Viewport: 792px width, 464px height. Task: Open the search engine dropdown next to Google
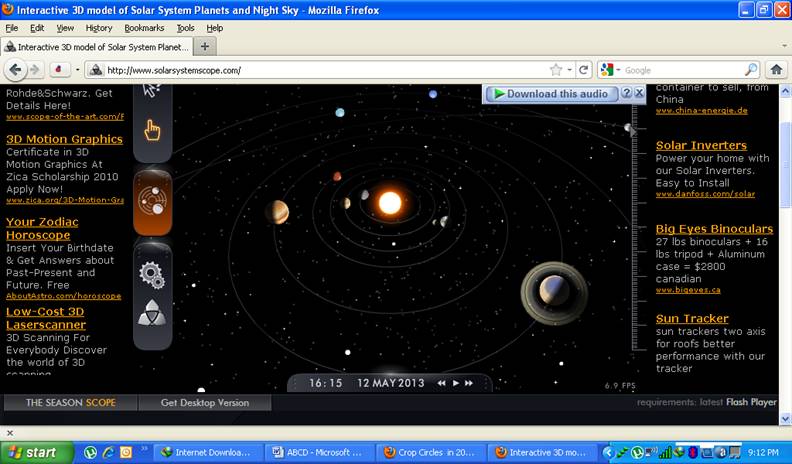tap(609, 70)
